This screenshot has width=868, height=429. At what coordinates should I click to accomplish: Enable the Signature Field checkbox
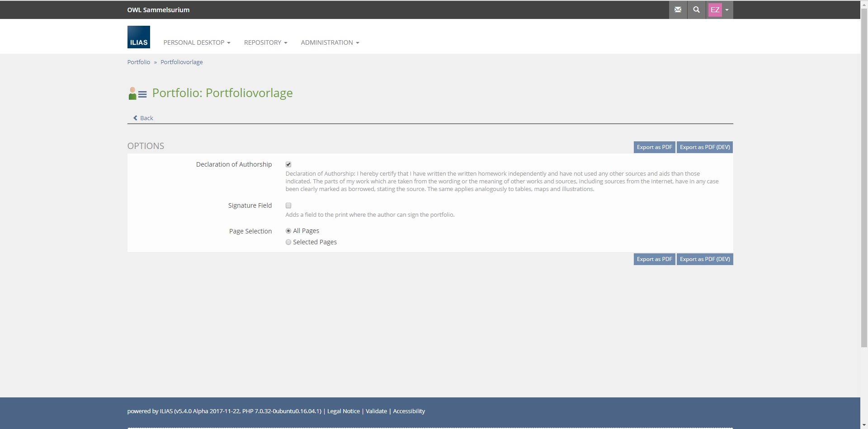288,205
